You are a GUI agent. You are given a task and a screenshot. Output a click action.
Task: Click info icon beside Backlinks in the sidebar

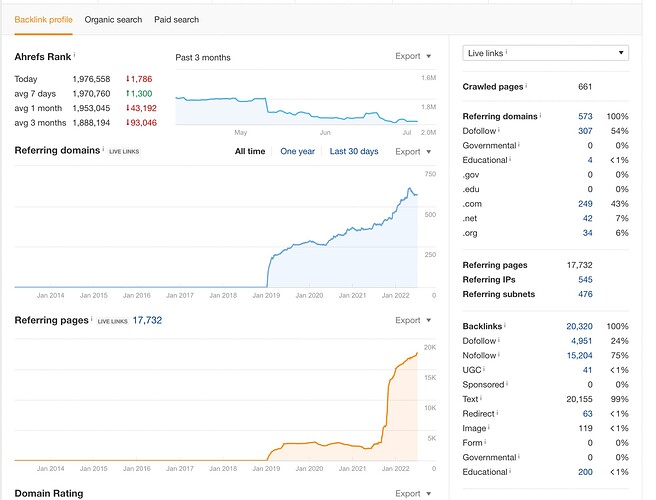507,326
